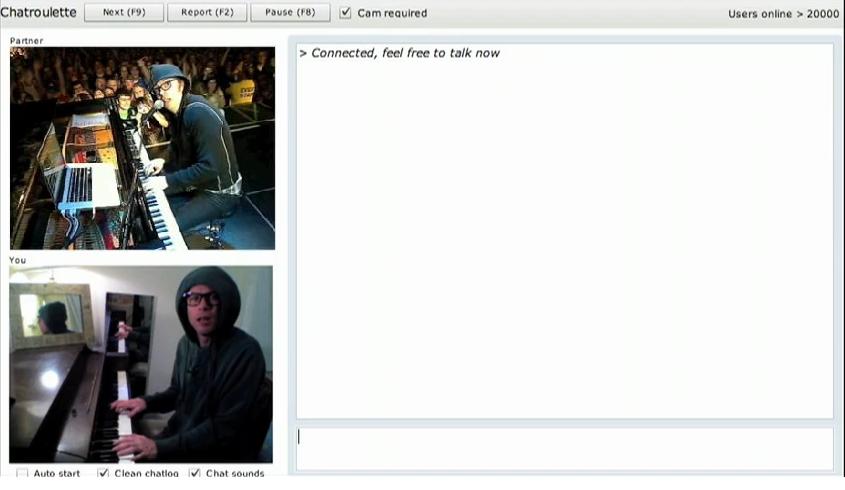Focus the chat message input box

(x=565, y=450)
